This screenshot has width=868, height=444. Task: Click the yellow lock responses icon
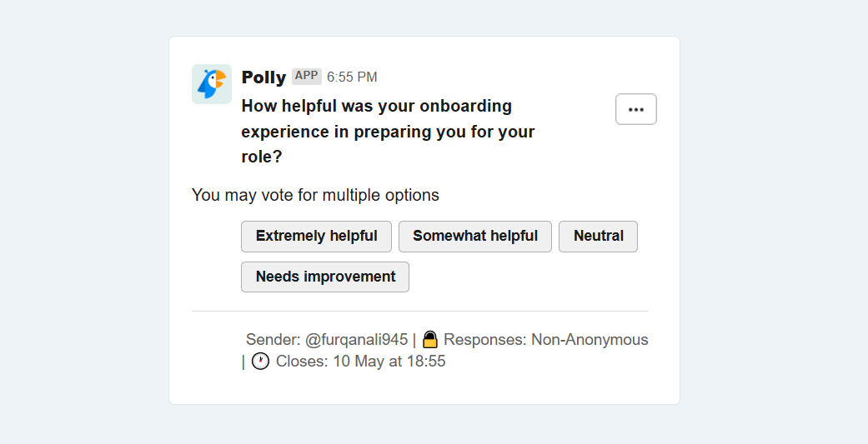[x=430, y=339]
